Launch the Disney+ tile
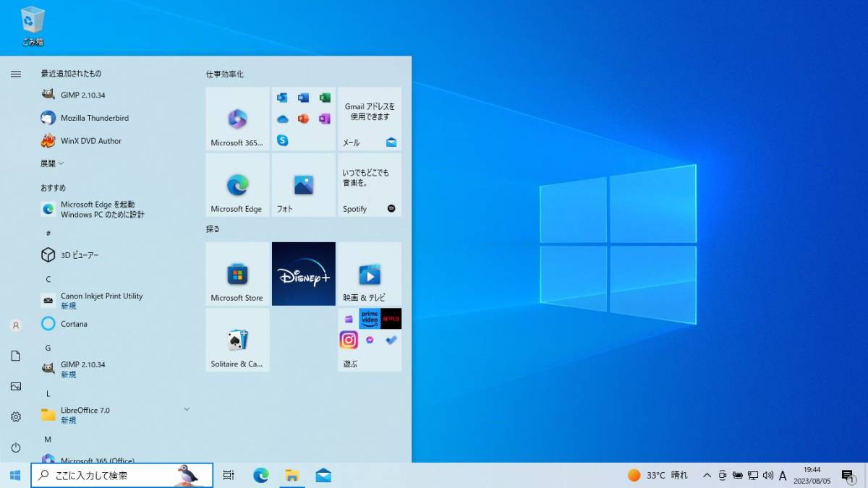This screenshot has width=868, height=488. [304, 274]
